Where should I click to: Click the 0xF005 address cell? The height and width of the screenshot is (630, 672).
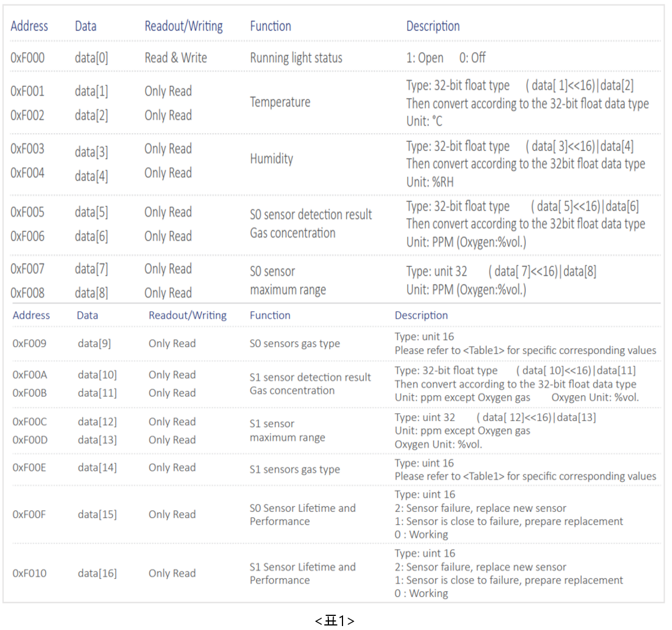(x=28, y=212)
